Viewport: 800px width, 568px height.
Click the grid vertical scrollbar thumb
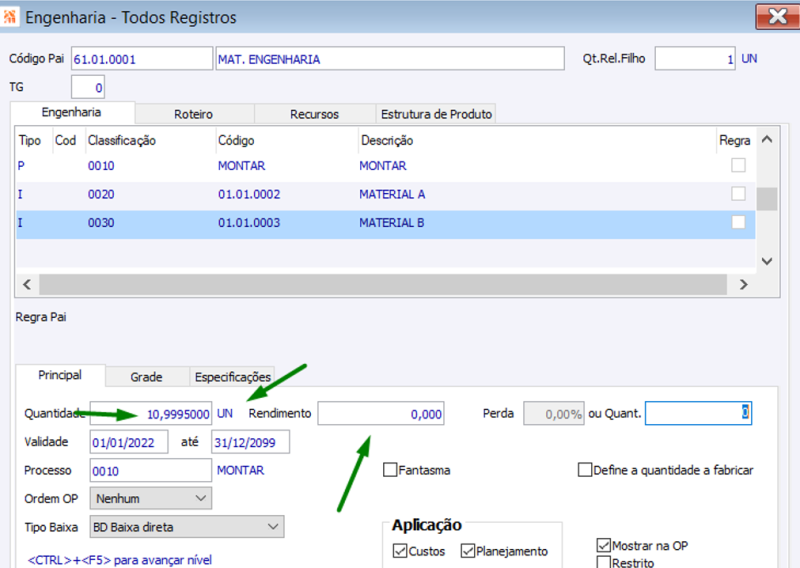click(x=767, y=199)
